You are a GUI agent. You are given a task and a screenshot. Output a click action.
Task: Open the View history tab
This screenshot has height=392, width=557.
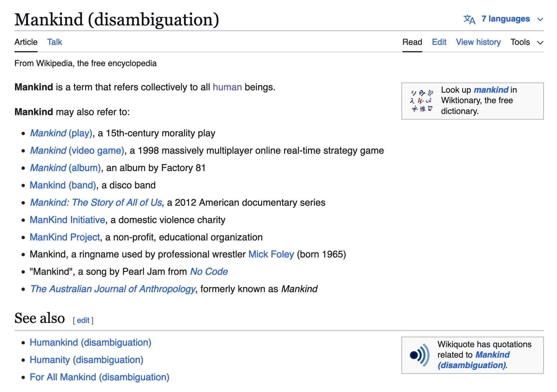[x=478, y=42]
